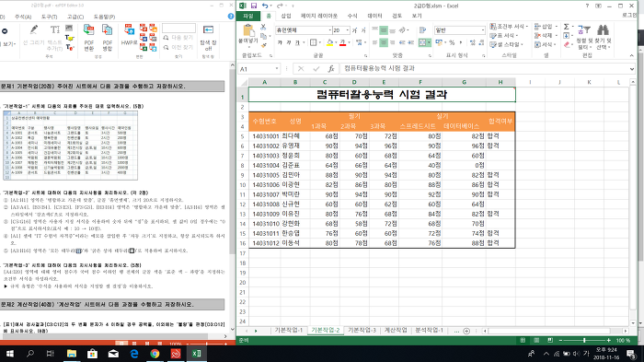Image resolution: width=644 pixels, height=362 pixels.
Task: Open the font name dropdown 휴먼옛체
Action: click(329, 30)
